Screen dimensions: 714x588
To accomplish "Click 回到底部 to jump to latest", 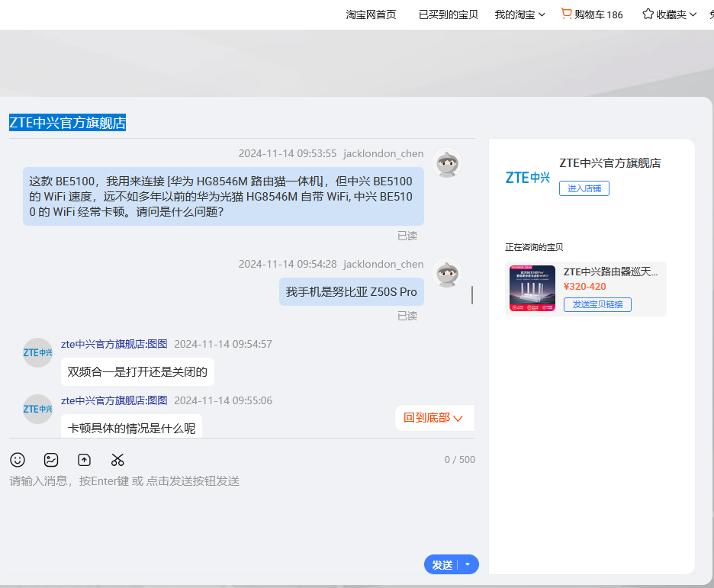I will pyautogui.click(x=434, y=418).
